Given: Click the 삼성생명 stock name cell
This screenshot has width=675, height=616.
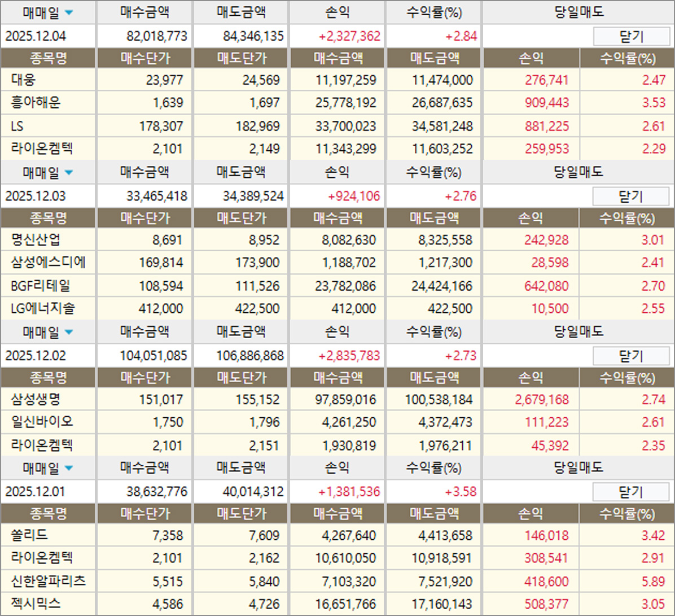Looking at the screenshot, I should pos(36,400).
